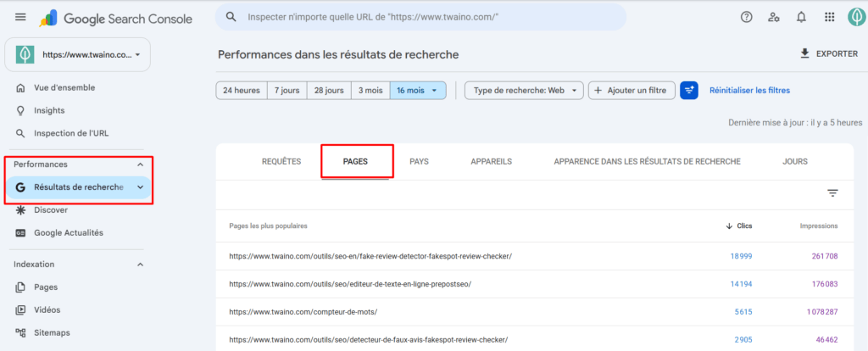This screenshot has height=351, width=868.
Task: Collapse the Indexation section
Action: pyautogui.click(x=140, y=264)
